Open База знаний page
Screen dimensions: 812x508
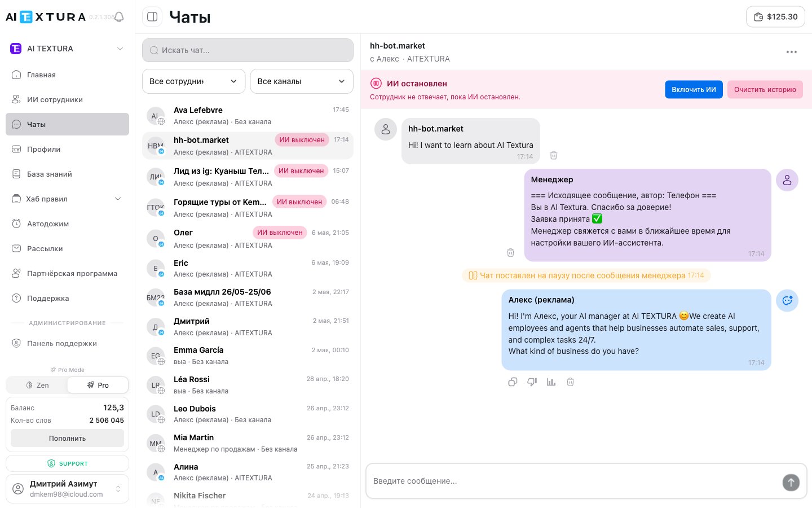[x=67, y=174]
